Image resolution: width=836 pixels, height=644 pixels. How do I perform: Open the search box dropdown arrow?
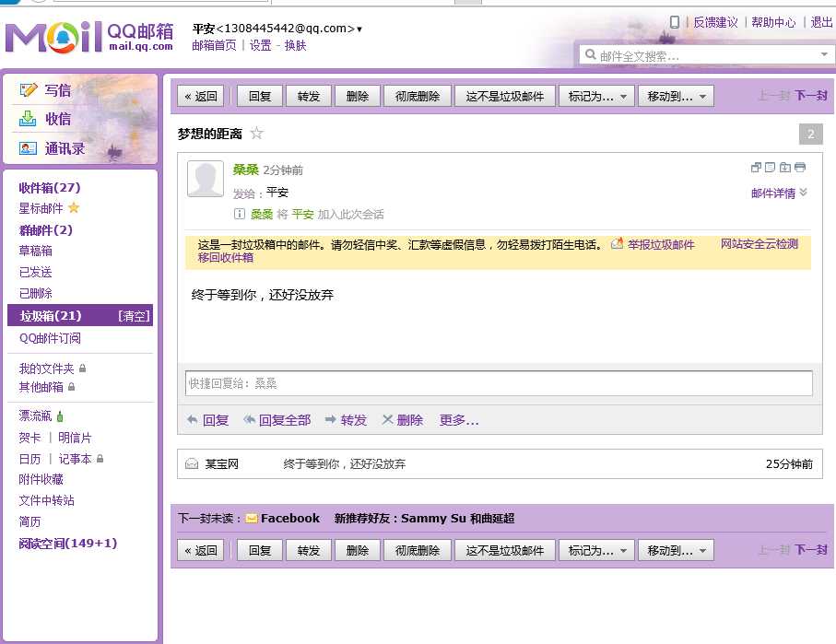pyautogui.click(x=824, y=54)
